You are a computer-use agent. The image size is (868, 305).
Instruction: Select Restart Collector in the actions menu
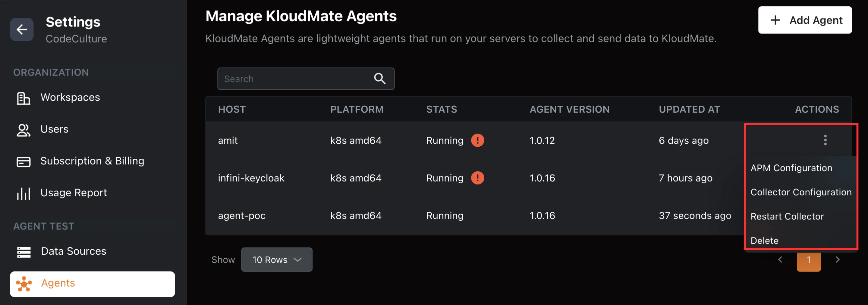[787, 216]
